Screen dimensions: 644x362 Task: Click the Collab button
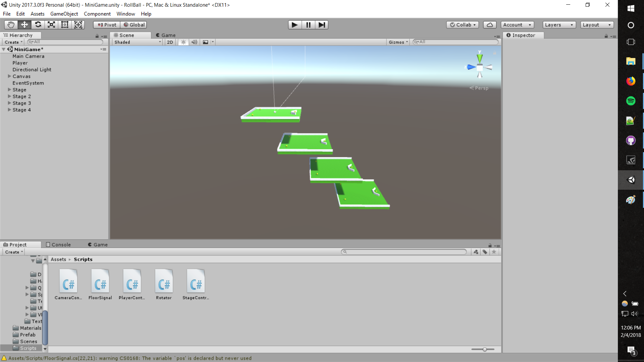pos(462,25)
